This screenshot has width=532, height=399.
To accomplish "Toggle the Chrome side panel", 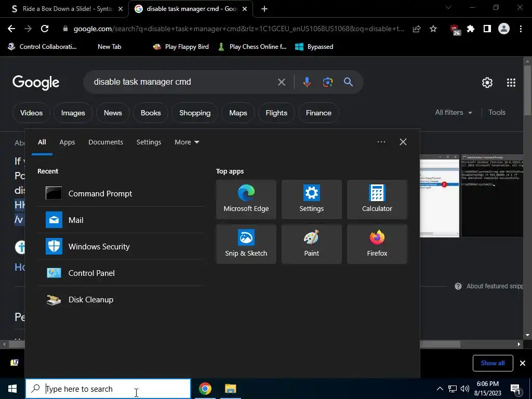I will point(487,29).
